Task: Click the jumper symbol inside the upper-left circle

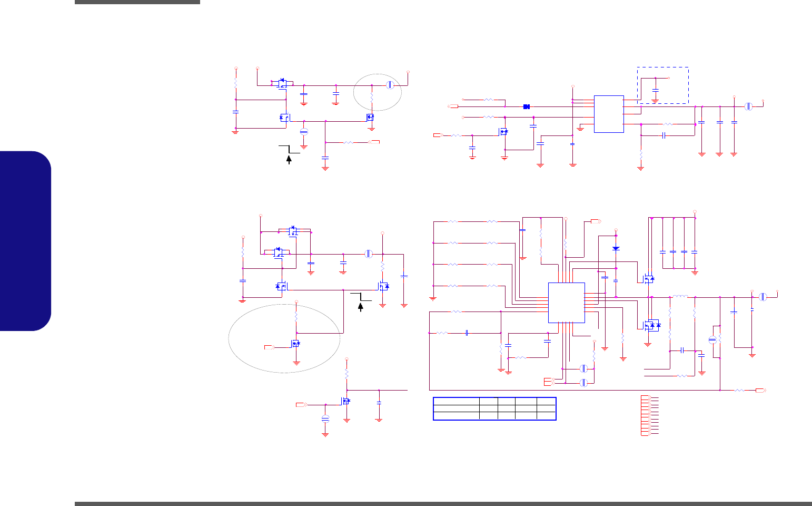Action: pyautogui.click(x=390, y=85)
